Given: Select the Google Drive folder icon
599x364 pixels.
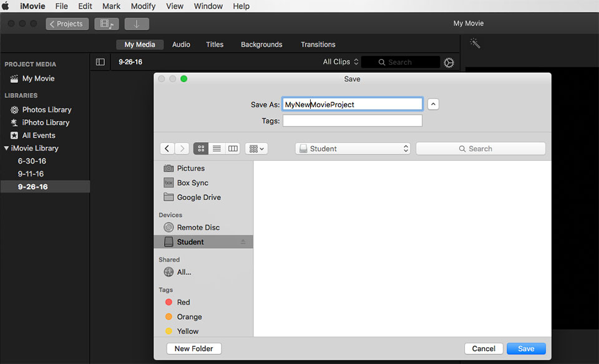Looking at the screenshot, I should (x=168, y=197).
